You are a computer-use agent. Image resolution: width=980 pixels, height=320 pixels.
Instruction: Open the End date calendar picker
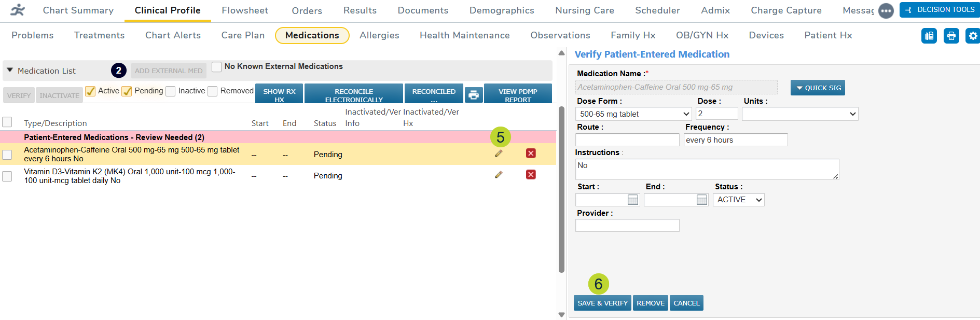point(701,200)
